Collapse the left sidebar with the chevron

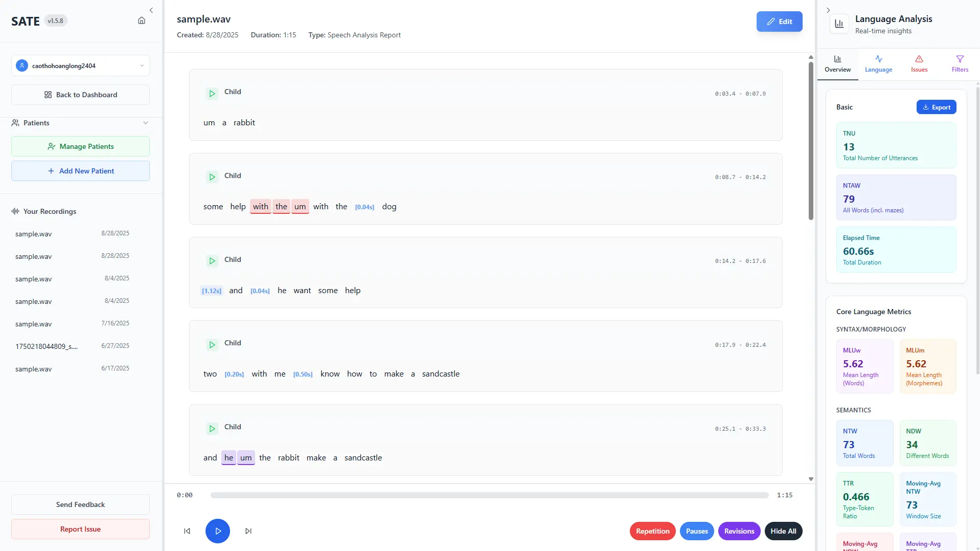tap(151, 10)
